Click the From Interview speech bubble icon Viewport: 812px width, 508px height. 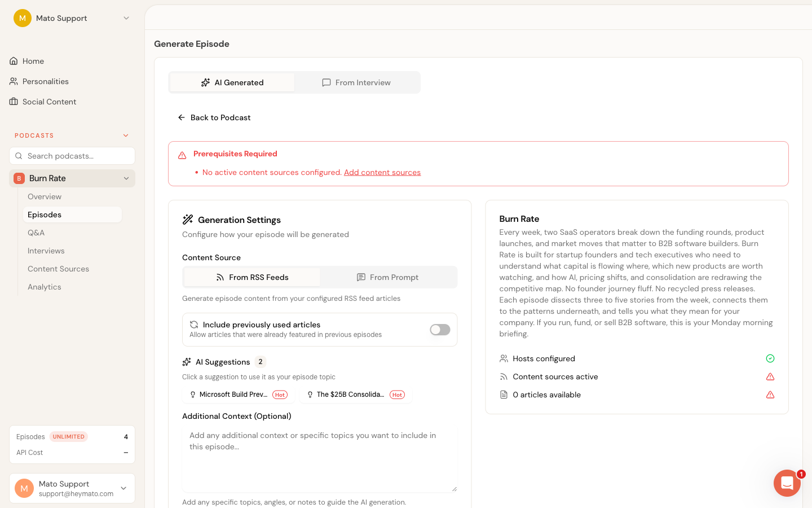click(326, 82)
